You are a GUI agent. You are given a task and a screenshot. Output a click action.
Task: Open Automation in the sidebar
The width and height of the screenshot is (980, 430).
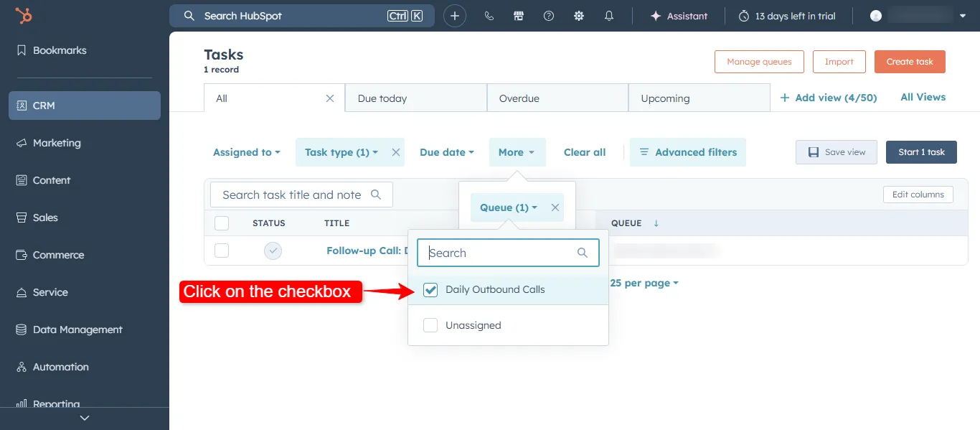(x=85, y=367)
